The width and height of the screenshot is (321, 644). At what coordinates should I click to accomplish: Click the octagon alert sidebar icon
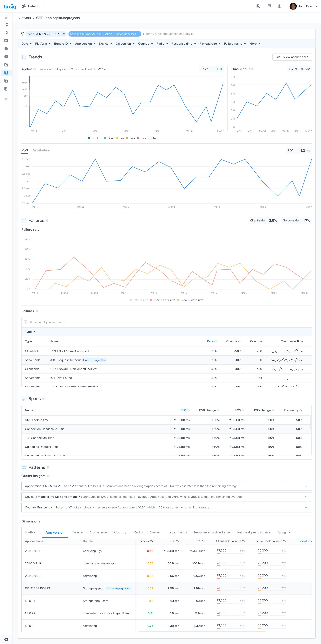coord(6,57)
